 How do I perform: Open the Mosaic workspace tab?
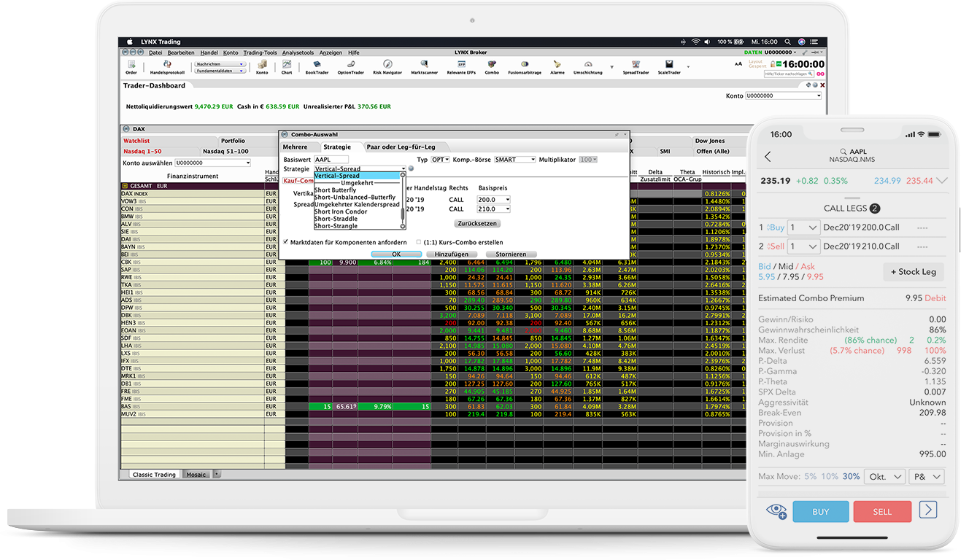pos(196,475)
